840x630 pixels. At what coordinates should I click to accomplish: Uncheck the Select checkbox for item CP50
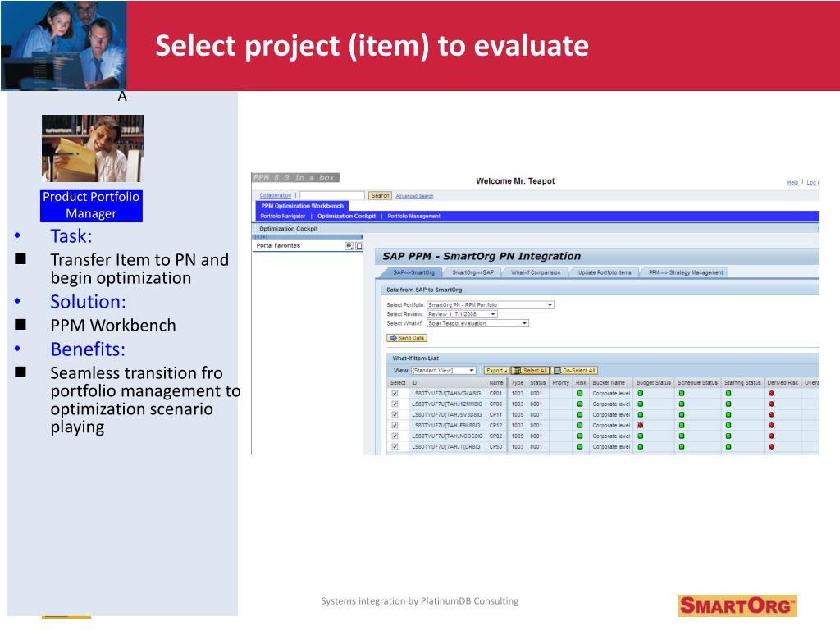click(395, 446)
